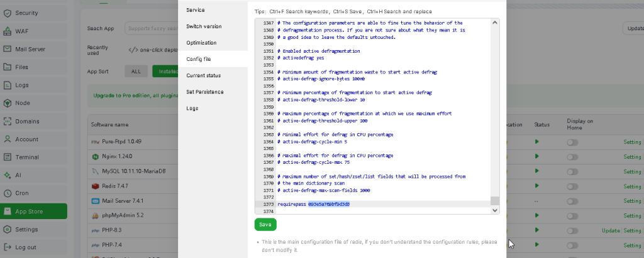Click the Upgrade to Pro edition banner text
Viewport: 644px width, 258px height.
click(x=136, y=95)
